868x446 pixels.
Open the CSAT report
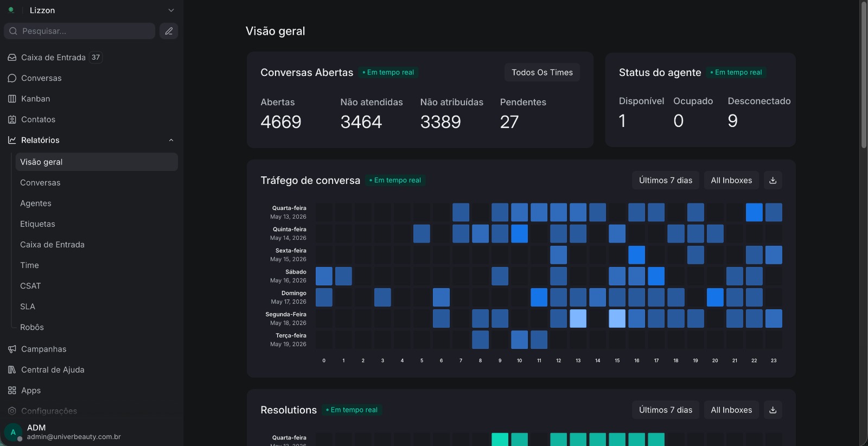97,286
